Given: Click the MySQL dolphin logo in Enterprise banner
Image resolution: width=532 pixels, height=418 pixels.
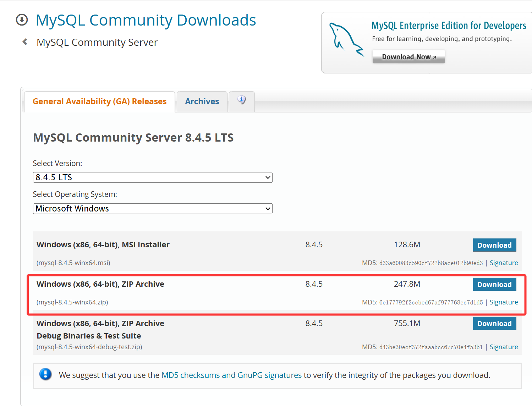Looking at the screenshot, I should [346, 39].
